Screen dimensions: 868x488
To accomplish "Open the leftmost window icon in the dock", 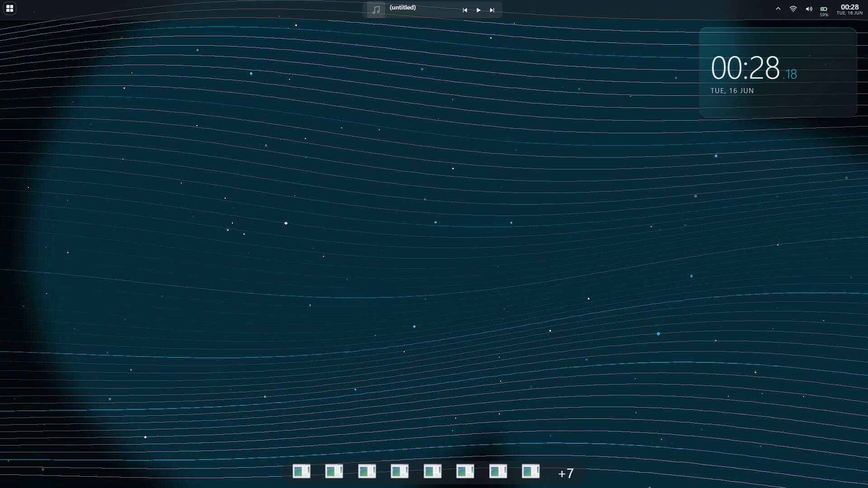I will tap(302, 471).
